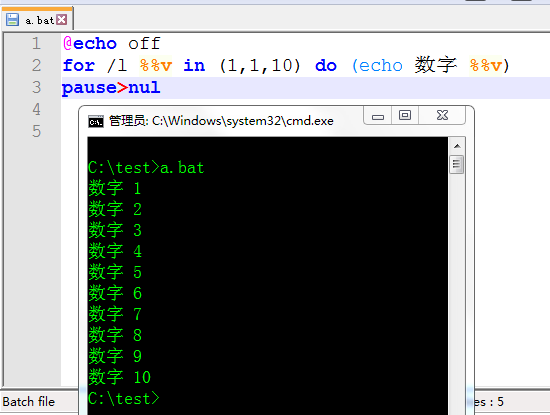Click the console vertical scrollbar thumb
Image resolution: width=550 pixels, height=415 pixels.
click(456, 164)
